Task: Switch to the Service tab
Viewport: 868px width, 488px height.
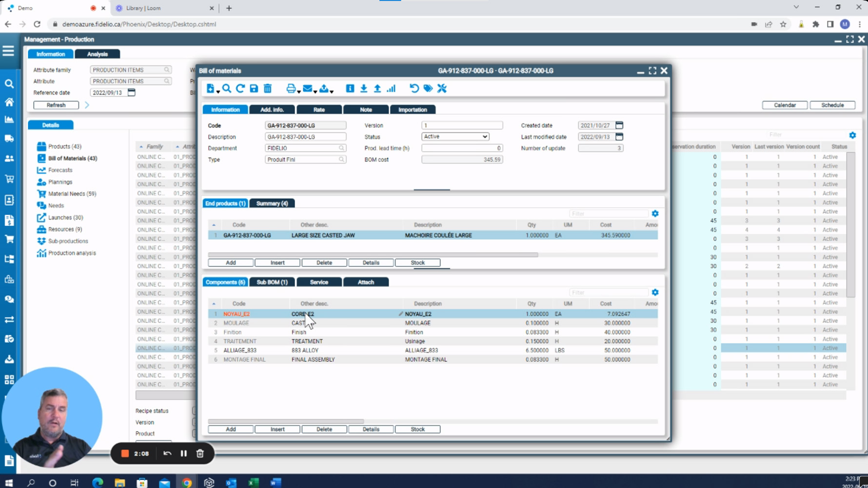Action: (319, 282)
